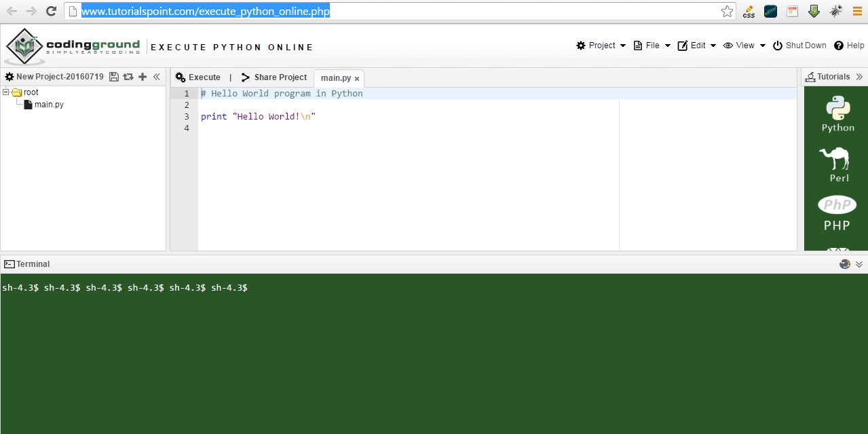Bookmark page with the star icon

point(727,11)
